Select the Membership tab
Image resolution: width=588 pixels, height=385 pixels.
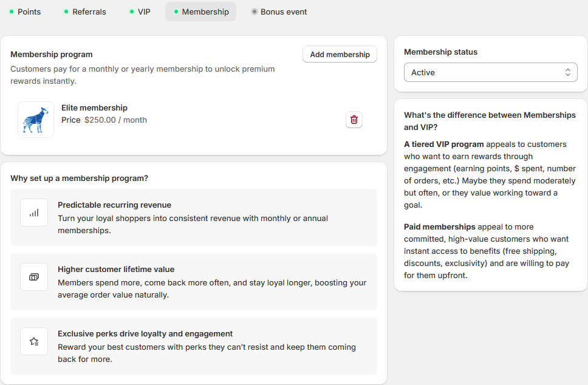tap(200, 12)
